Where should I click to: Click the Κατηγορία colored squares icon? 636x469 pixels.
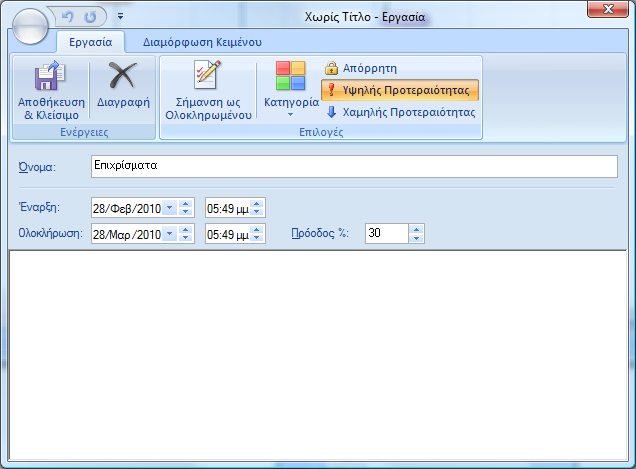(x=290, y=76)
